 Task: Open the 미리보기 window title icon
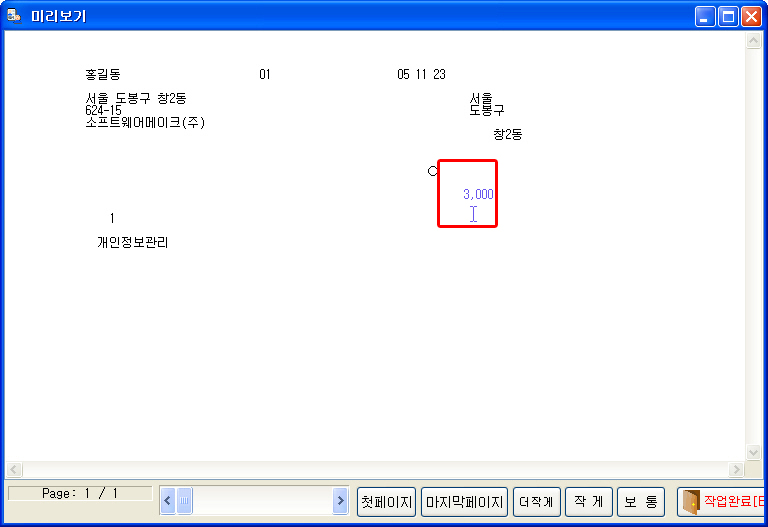coord(14,16)
